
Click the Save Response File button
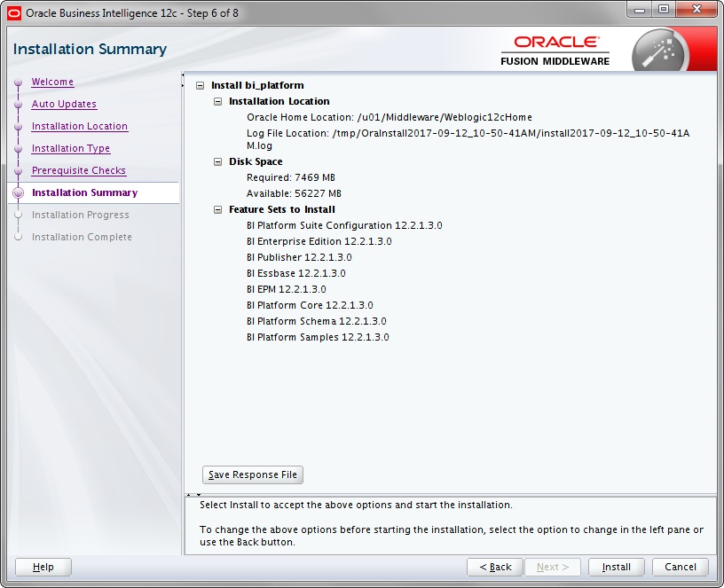coord(253,474)
